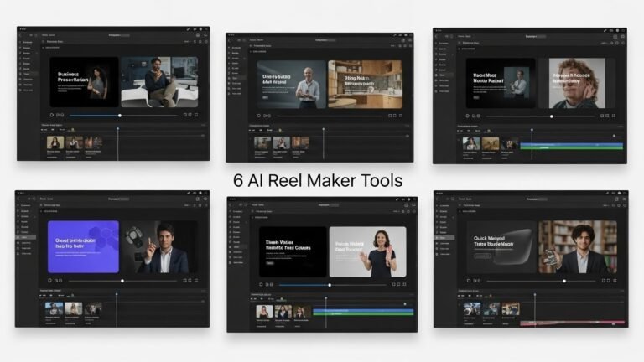
Task: Select the slide with bald man in white shirt
Action: 291,84
